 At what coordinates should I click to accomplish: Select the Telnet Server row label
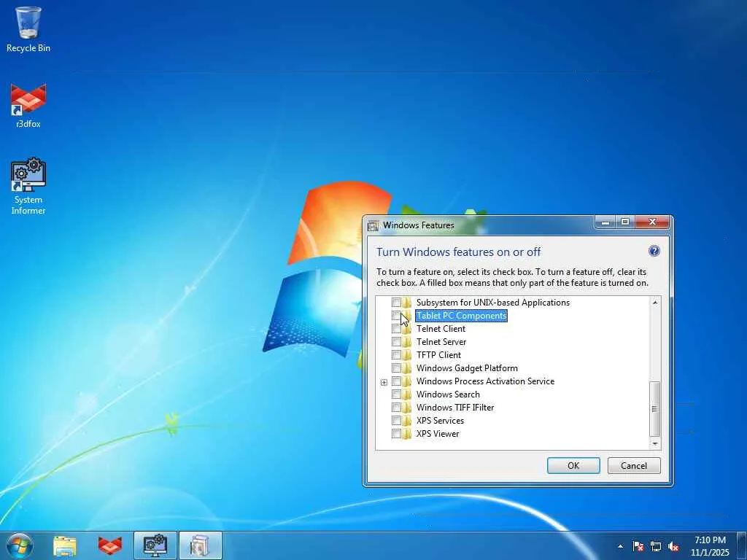coord(441,341)
